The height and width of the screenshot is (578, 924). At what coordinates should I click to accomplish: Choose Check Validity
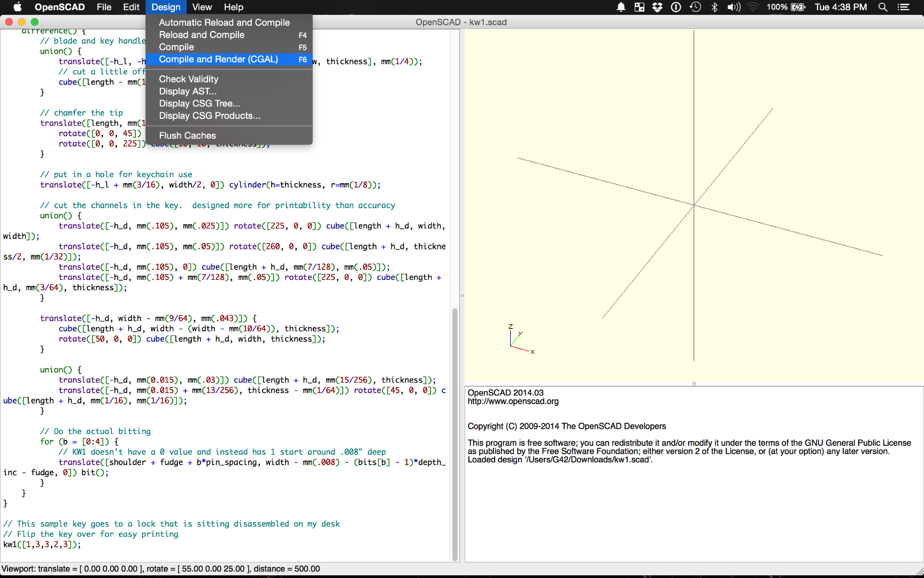[229, 79]
